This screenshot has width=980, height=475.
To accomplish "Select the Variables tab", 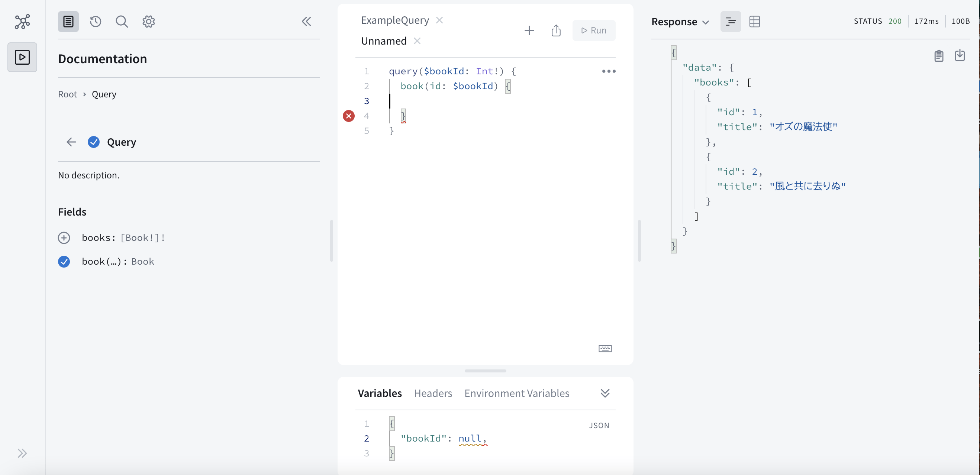I will pos(380,393).
